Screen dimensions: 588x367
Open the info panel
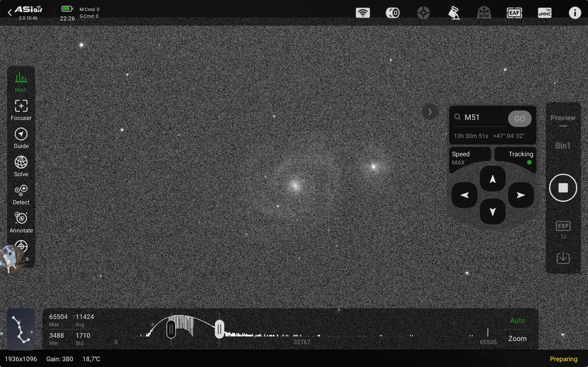575,13
